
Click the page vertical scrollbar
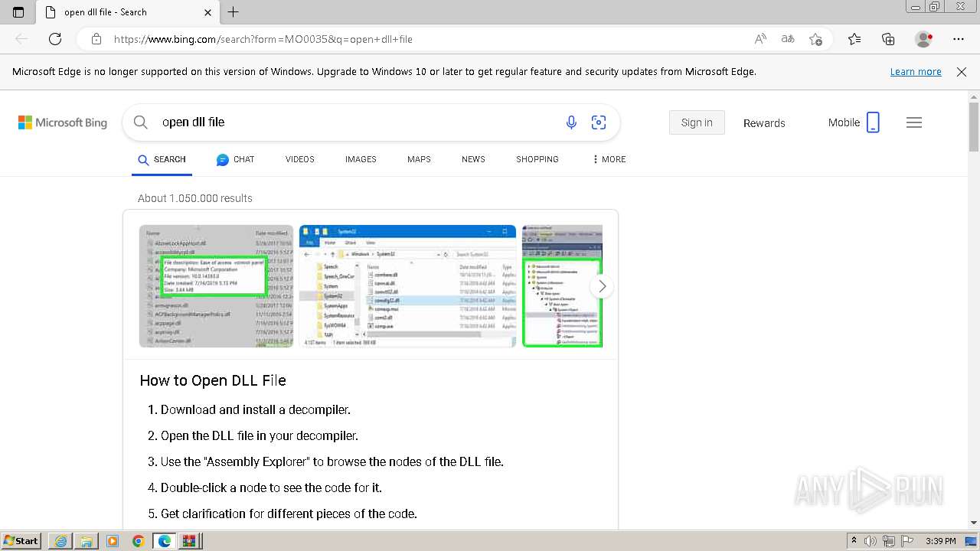click(974, 126)
